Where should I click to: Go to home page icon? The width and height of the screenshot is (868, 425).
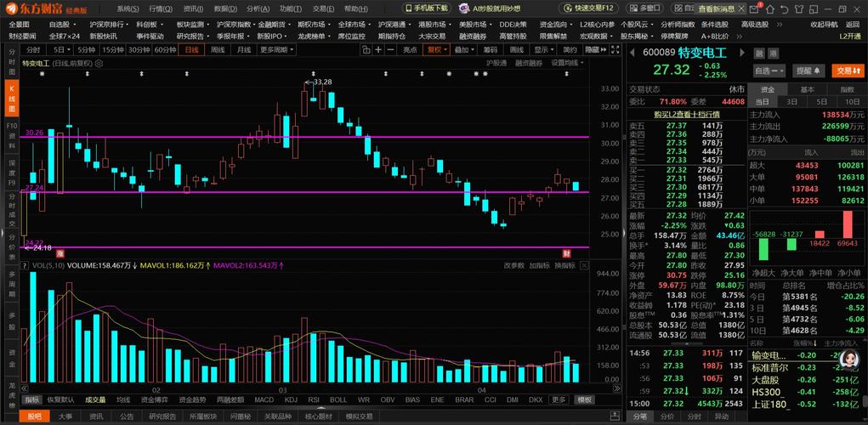[x=769, y=8]
